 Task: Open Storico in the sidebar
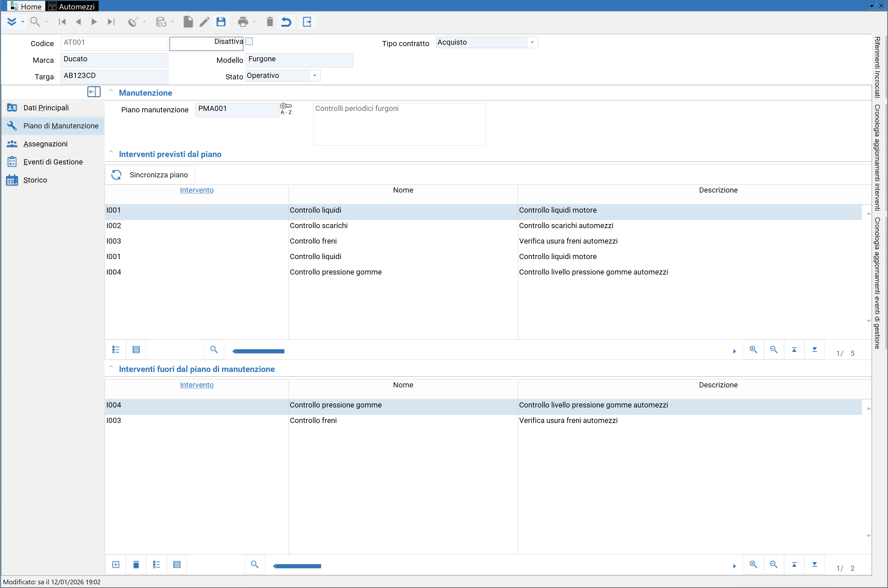tap(53, 180)
